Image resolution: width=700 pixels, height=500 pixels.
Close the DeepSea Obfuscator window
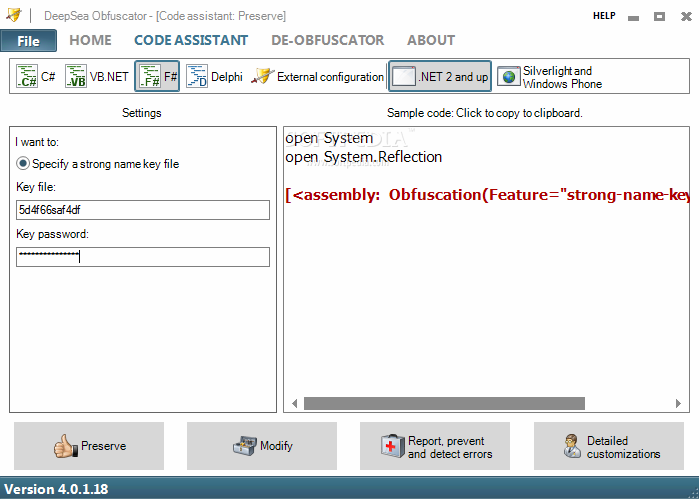point(686,17)
